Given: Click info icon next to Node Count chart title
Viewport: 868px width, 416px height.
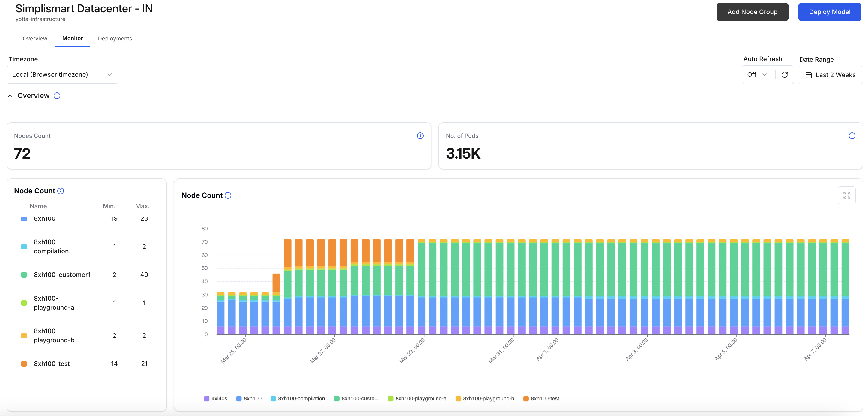Looking at the screenshot, I should click(228, 195).
